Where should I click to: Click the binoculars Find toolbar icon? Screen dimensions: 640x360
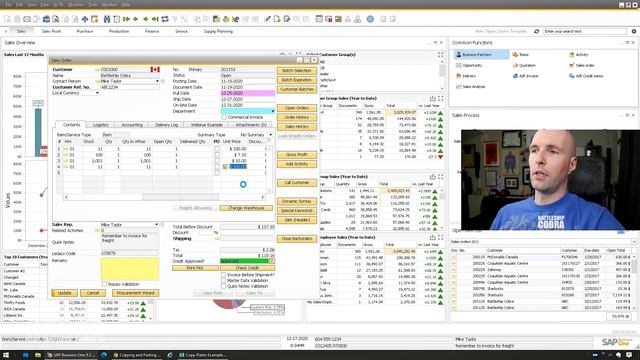click(107, 19)
